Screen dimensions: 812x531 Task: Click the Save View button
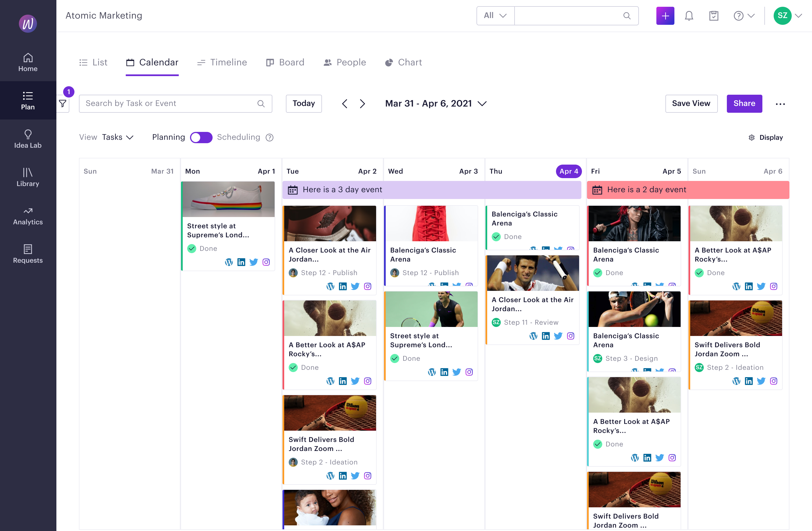(691, 104)
